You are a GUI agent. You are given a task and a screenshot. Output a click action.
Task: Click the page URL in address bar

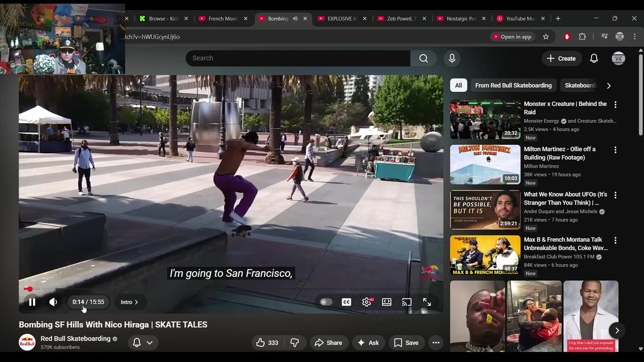click(152, 37)
